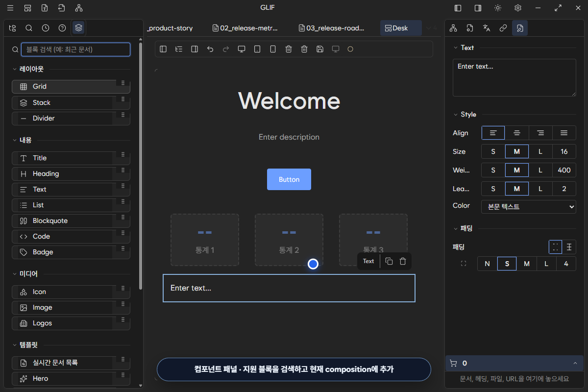Select padding preset M
588x392 pixels.
[x=527, y=264]
